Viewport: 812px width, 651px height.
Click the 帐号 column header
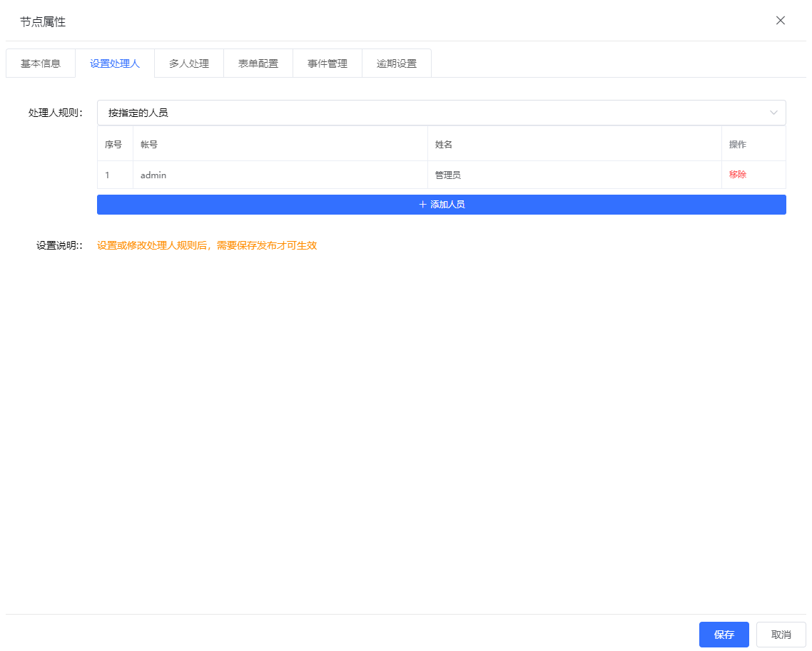coord(149,144)
